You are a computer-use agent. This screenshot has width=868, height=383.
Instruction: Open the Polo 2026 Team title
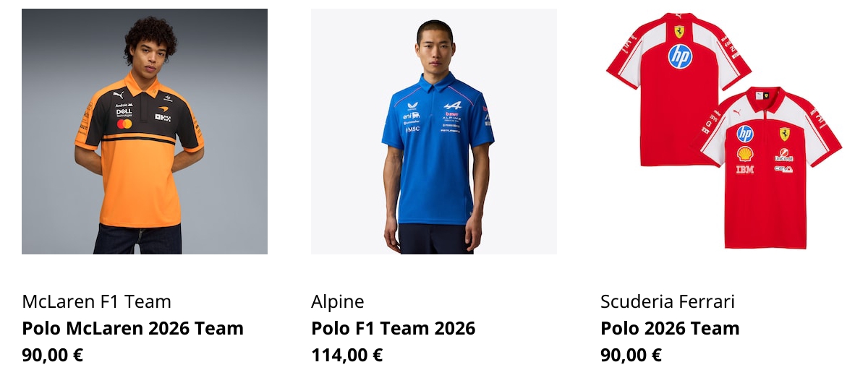[671, 328]
